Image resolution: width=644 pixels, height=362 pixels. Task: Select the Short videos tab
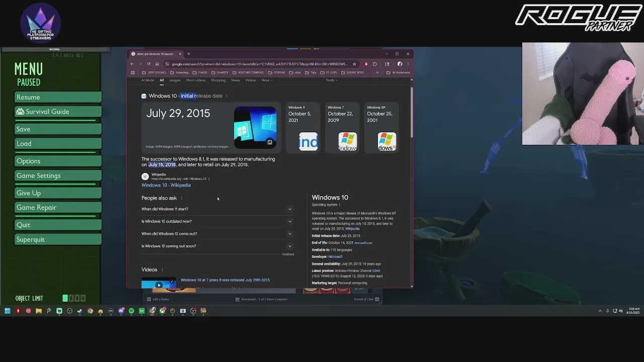point(196,80)
